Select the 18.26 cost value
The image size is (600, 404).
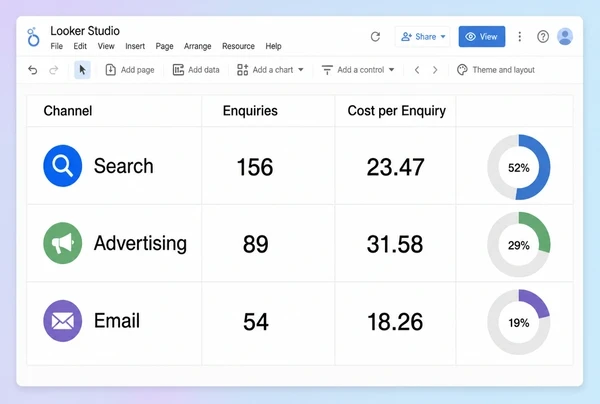pos(395,322)
